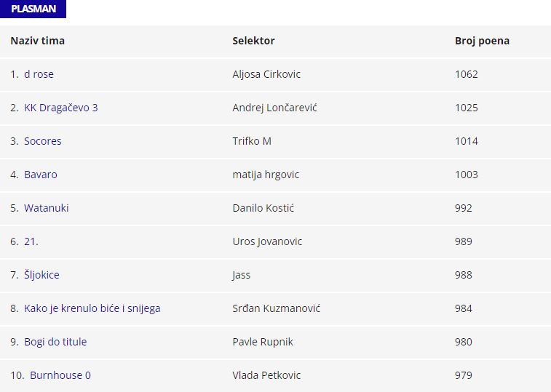Open the team named 21.

[31, 241]
